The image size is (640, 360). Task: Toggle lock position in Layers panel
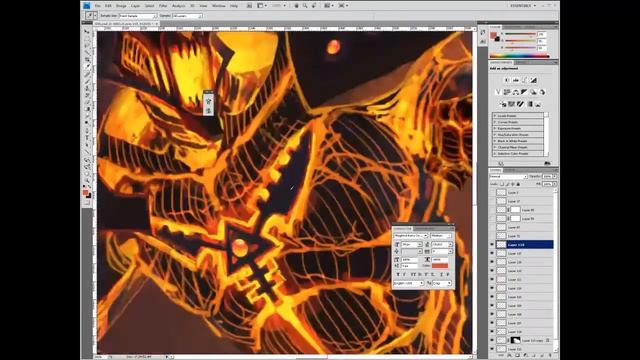513,184
